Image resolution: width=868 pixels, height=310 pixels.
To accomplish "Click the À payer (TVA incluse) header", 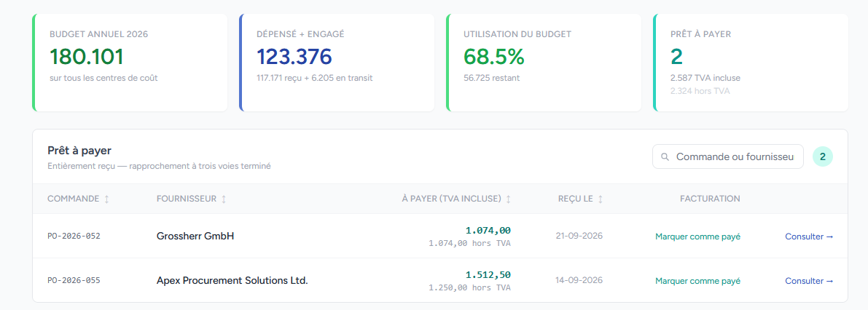I will (452, 199).
